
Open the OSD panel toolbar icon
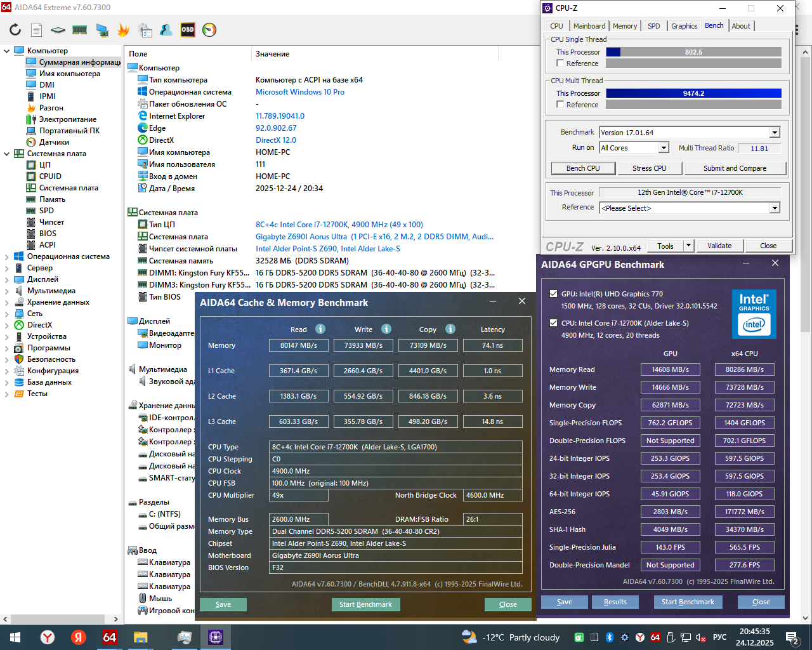188,30
